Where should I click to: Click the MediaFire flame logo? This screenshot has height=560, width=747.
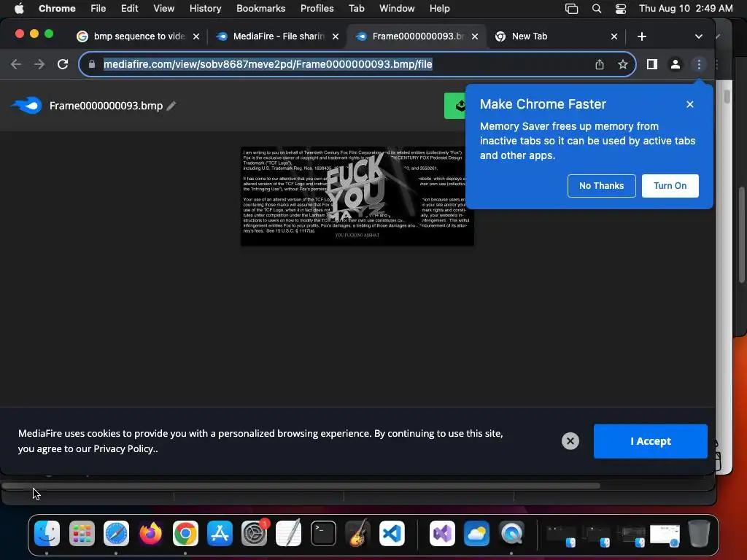coord(27,105)
